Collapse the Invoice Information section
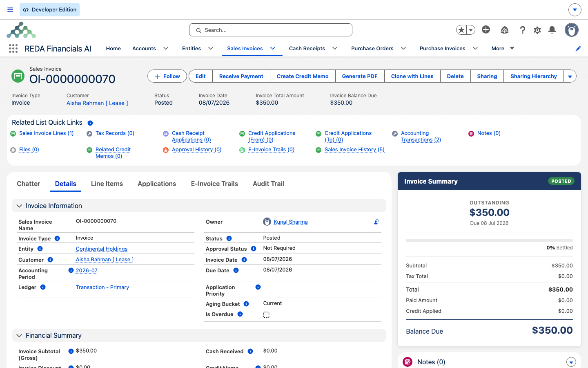 tap(19, 206)
